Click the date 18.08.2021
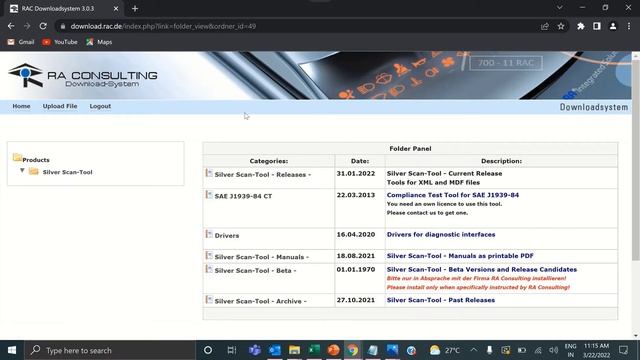640x360 pixels. [x=356, y=256]
